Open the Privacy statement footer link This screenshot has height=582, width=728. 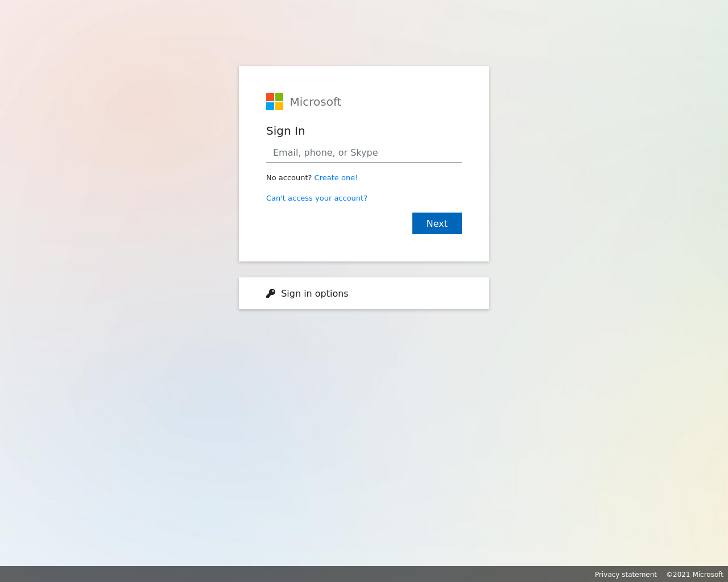coord(626,575)
